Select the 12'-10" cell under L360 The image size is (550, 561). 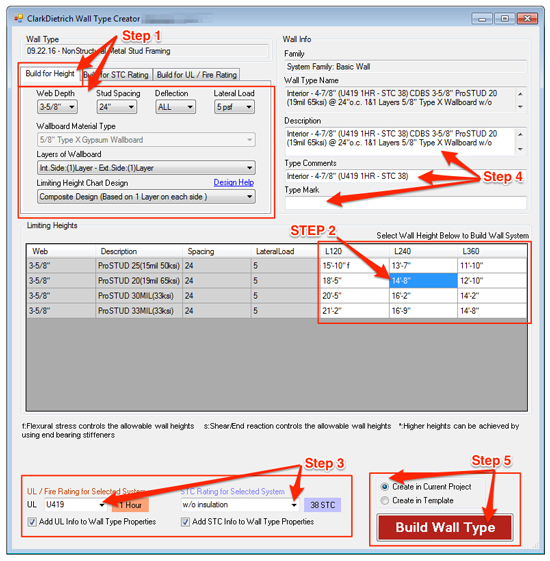pos(492,281)
